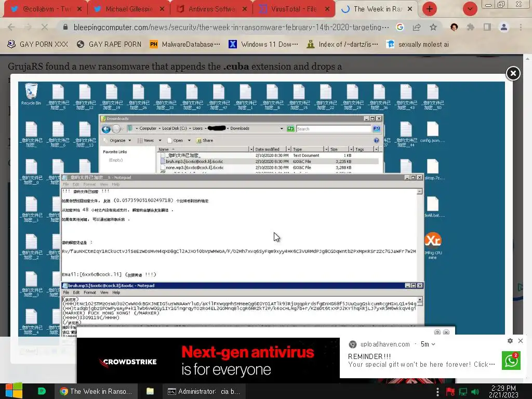Screen dimensions: 532x399
Task: Focus the bleepingcomputer.com address bar
Action: click(x=231, y=27)
